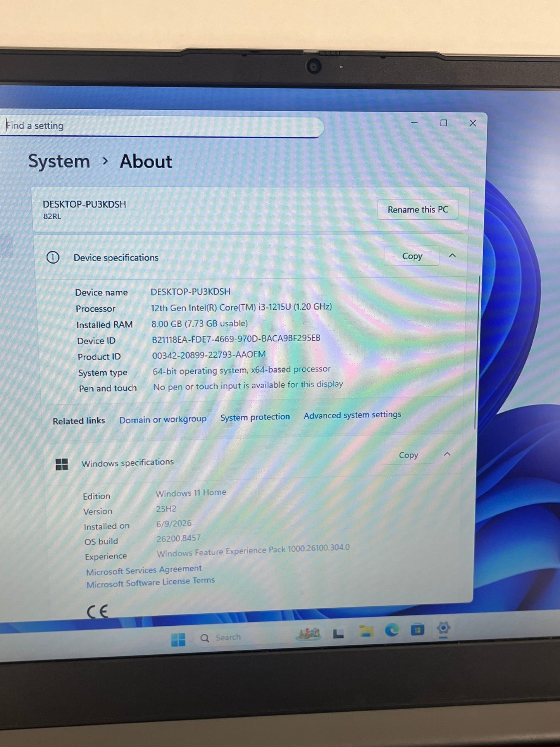Image resolution: width=560 pixels, height=747 pixels.
Task: Open Microsoft Services Agreement link
Action: [144, 570]
